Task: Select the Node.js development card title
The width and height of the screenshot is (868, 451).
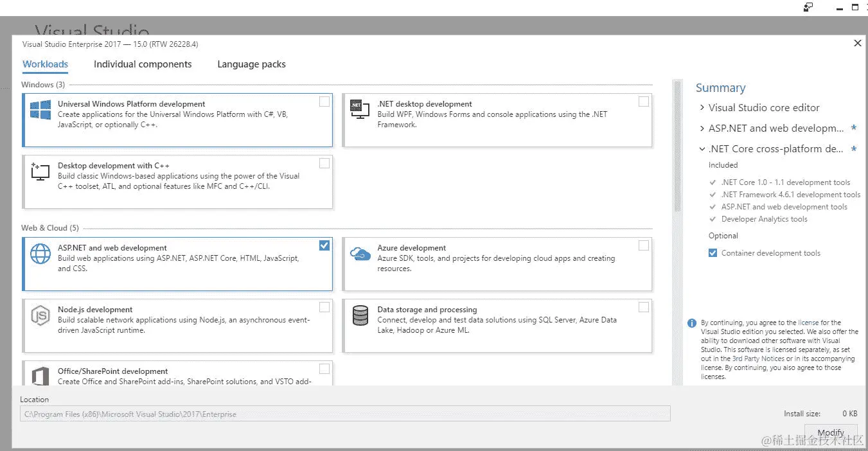Action: 95,310
